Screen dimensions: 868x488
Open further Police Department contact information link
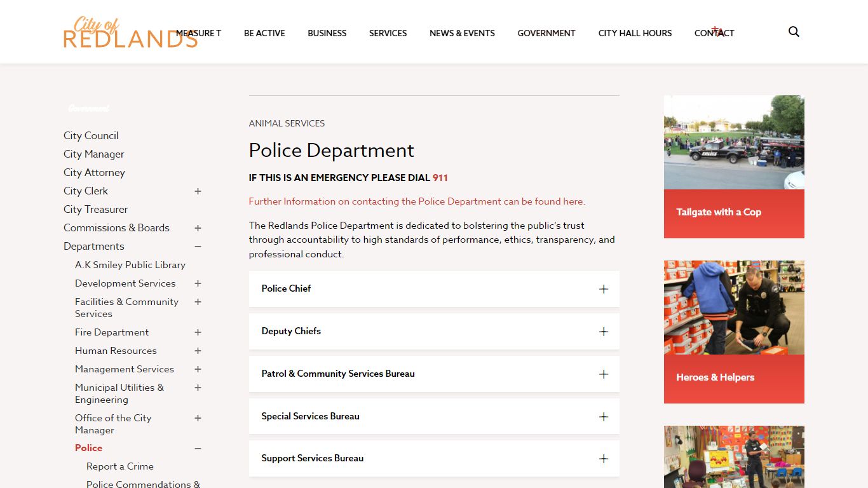(417, 201)
